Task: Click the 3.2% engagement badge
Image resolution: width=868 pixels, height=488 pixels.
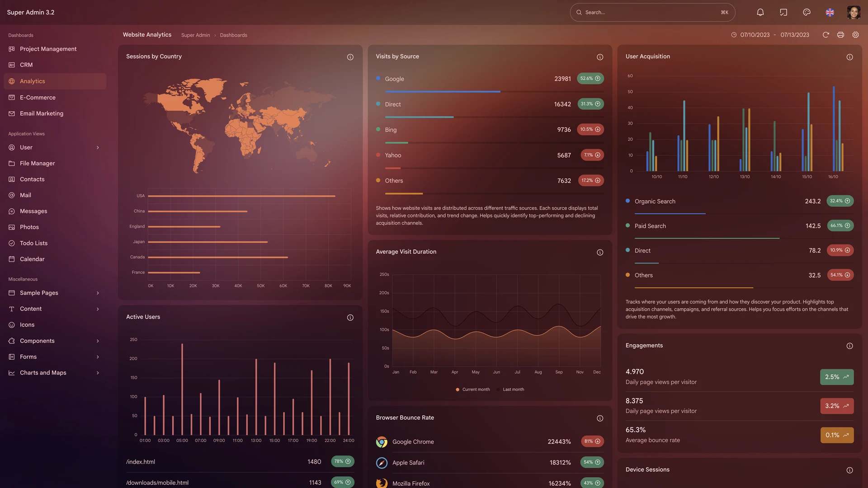Action: point(837,406)
